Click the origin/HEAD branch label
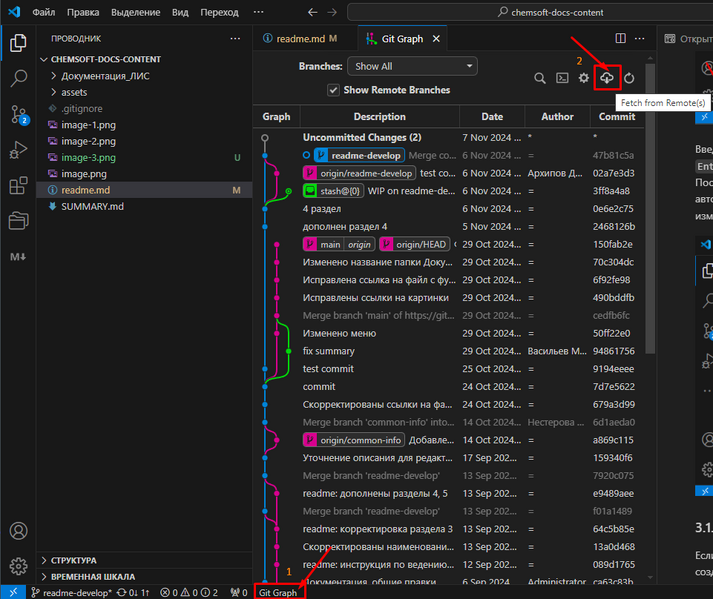Image resolution: width=713 pixels, height=599 pixels. [x=415, y=245]
